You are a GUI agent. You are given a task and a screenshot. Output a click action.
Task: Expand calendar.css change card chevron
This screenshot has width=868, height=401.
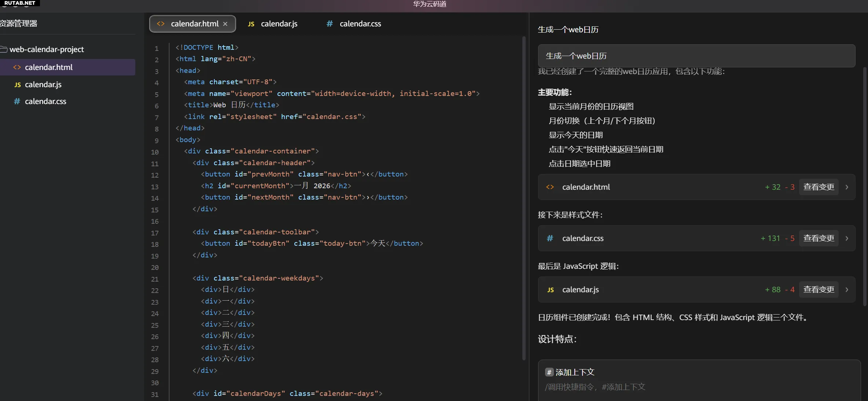847,238
